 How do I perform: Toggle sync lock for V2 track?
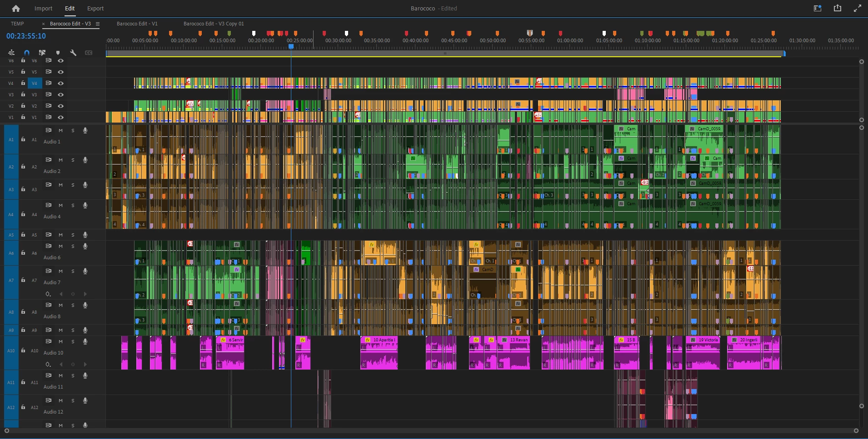coord(48,106)
